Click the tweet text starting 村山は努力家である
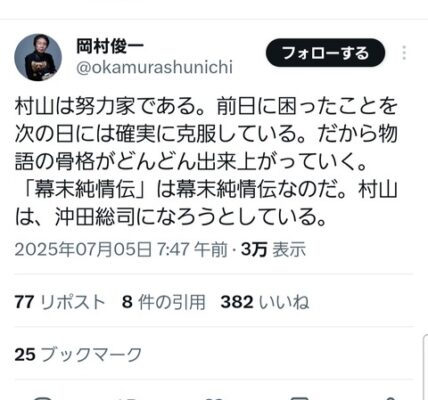428x400 pixels. pos(206,162)
